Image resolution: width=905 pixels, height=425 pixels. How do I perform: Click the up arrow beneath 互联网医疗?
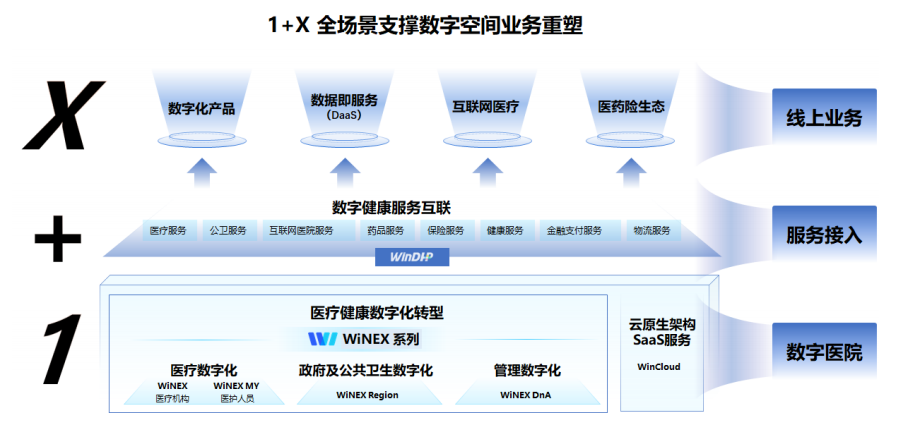[487, 172]
